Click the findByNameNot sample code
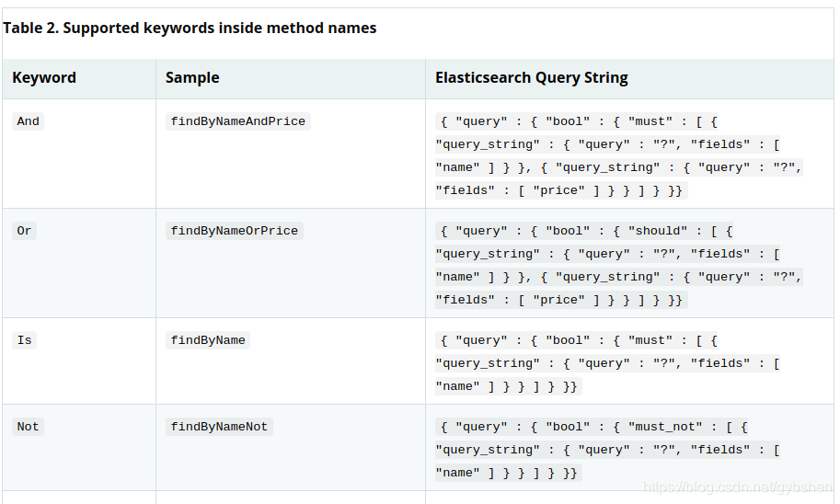Viewport: 840px width, 504px height. tap(219, 427)
